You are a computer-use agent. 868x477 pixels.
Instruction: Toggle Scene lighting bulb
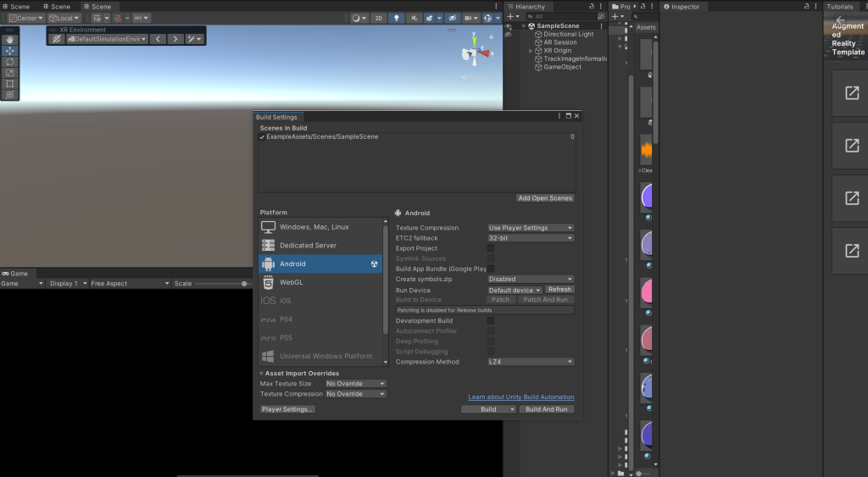[x=397, y=19]
